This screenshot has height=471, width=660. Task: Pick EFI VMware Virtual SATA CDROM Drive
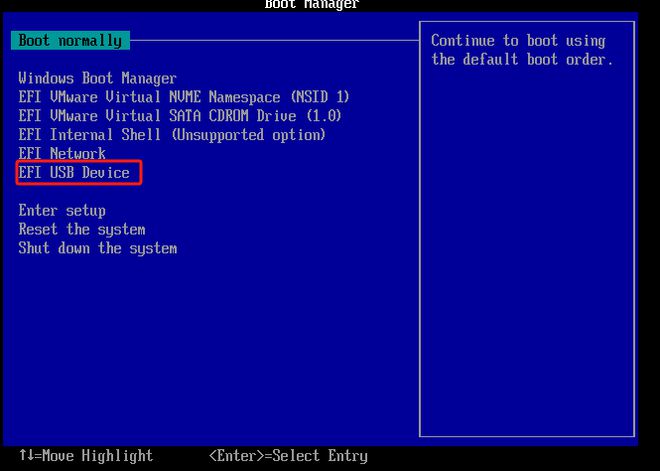[180, 116]
